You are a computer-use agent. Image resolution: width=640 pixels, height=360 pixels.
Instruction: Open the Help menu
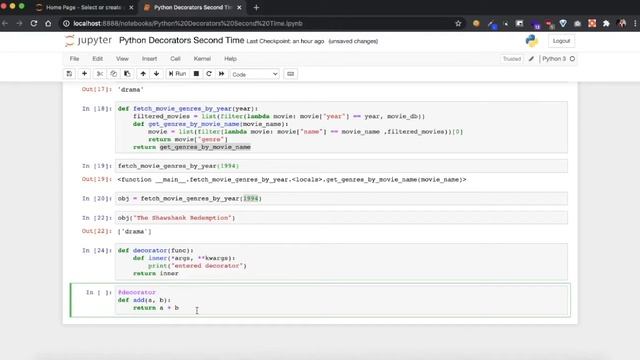coord(230,59)
